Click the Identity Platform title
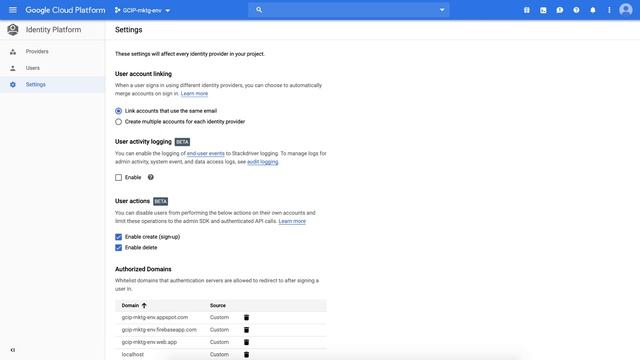The image size is (640, 360). (x=53, y=29)
